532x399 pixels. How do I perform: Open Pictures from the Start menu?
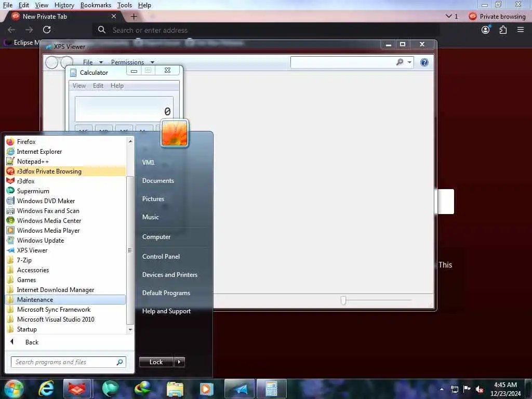tap(153, 199)
